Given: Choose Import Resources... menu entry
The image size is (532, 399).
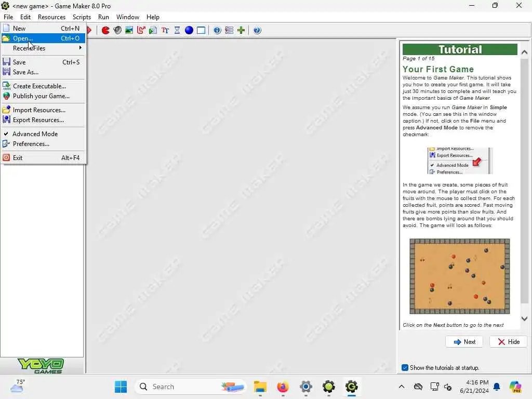Looking at the screenshot, I should point(43,110).
